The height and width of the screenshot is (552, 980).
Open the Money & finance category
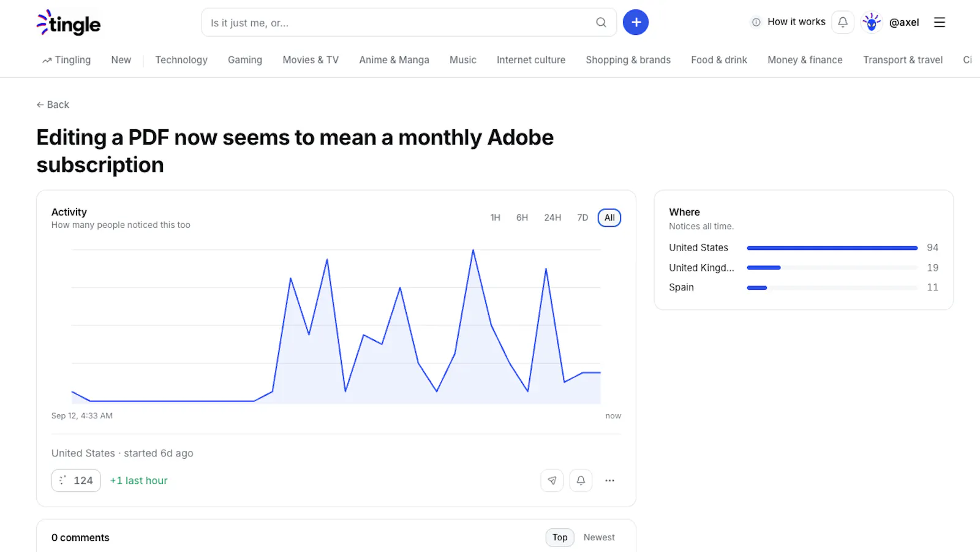[x=805, y=60]
